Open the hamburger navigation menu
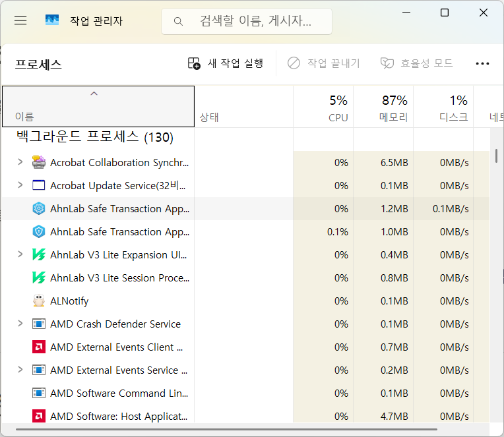Viewport: 504px width, 437px height. point(20,20)
